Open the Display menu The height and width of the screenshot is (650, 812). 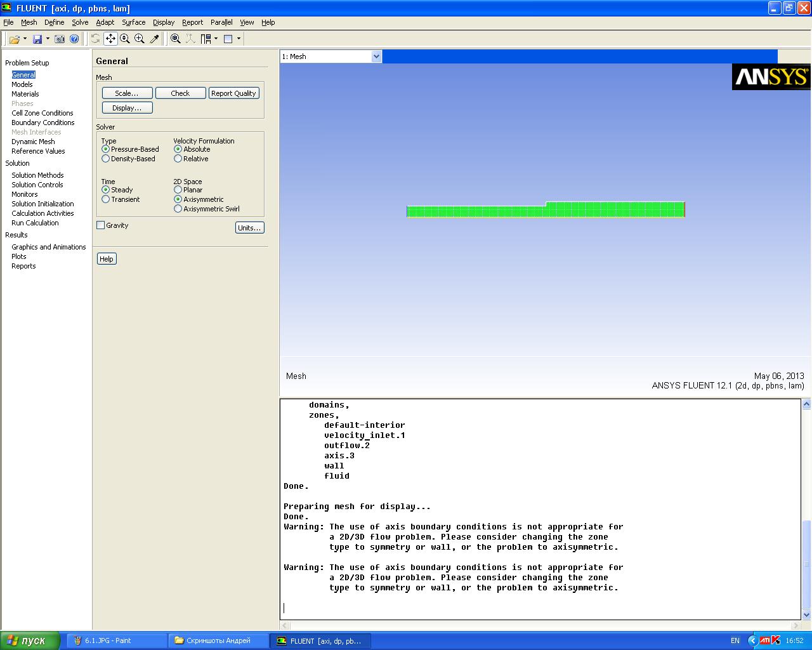tap(164, 22)
